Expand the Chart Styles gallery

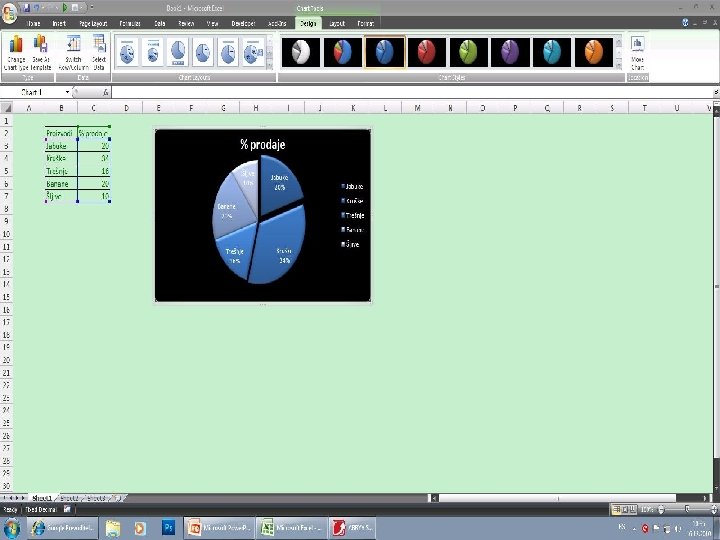[619, 65]
